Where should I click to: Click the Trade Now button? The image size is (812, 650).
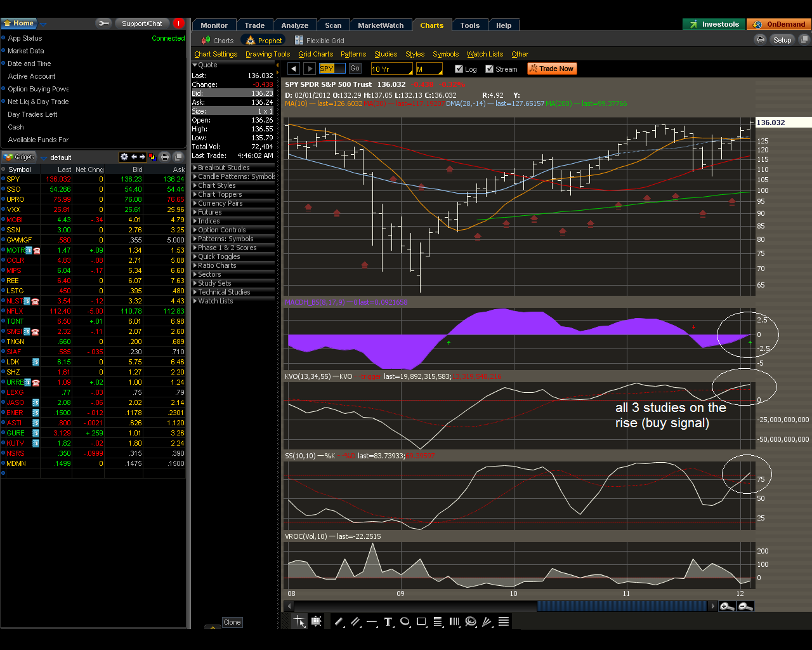point(552,69)
